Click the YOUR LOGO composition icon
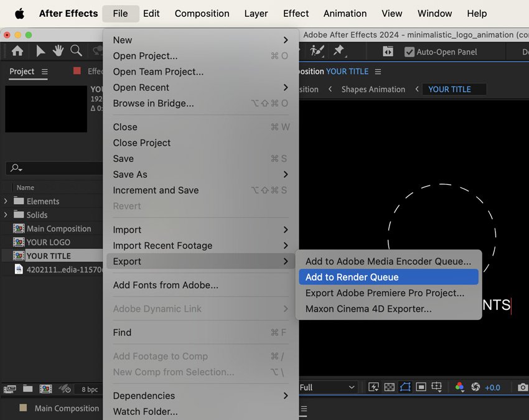Image resolution: width=529 pixels, height=420 pixels. pyautogui.click(x=19, y=242)
